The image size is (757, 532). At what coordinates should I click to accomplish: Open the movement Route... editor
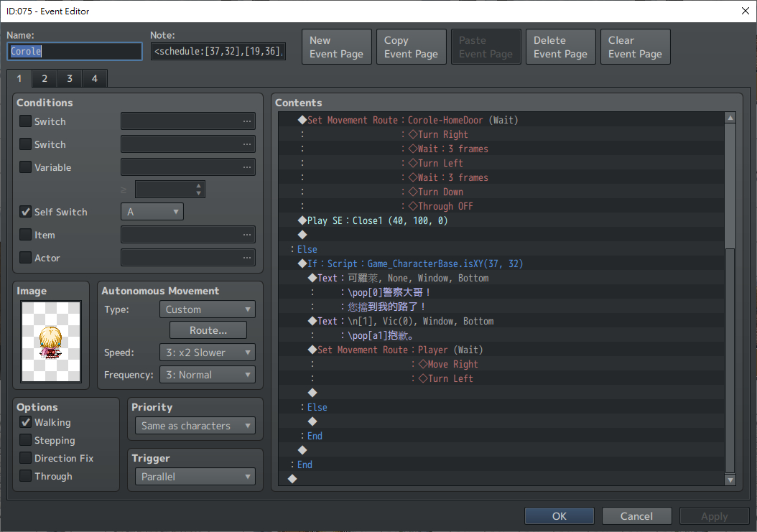click(208, 330)
